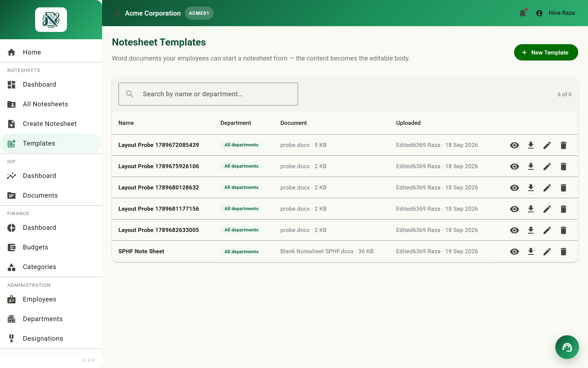Viewport: 588px width, 368px height.
Task: Preview the Layout Probe 1789675926106 template
Action: tap(514, 166)
